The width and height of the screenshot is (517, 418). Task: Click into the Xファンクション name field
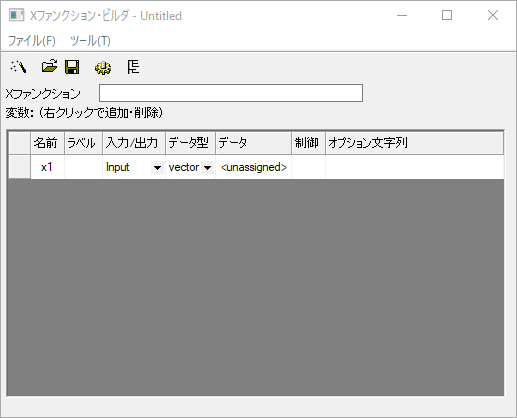tap(231, 93)
